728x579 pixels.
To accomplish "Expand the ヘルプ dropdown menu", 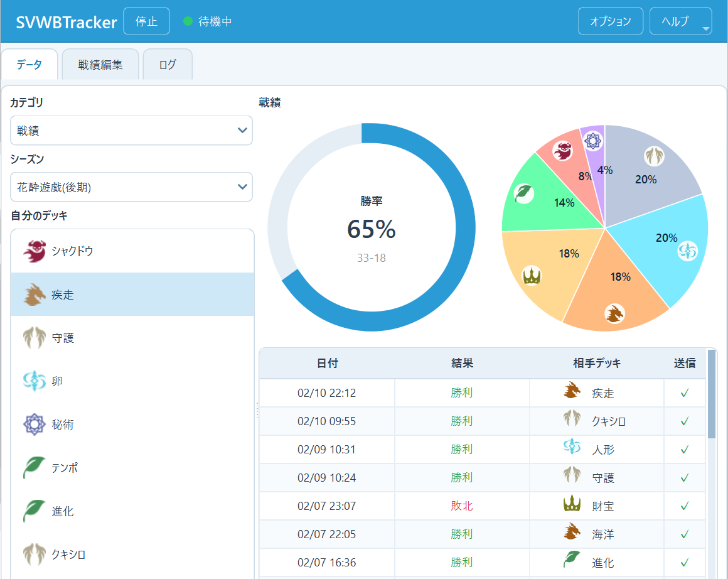I will (x=680, y=21).
